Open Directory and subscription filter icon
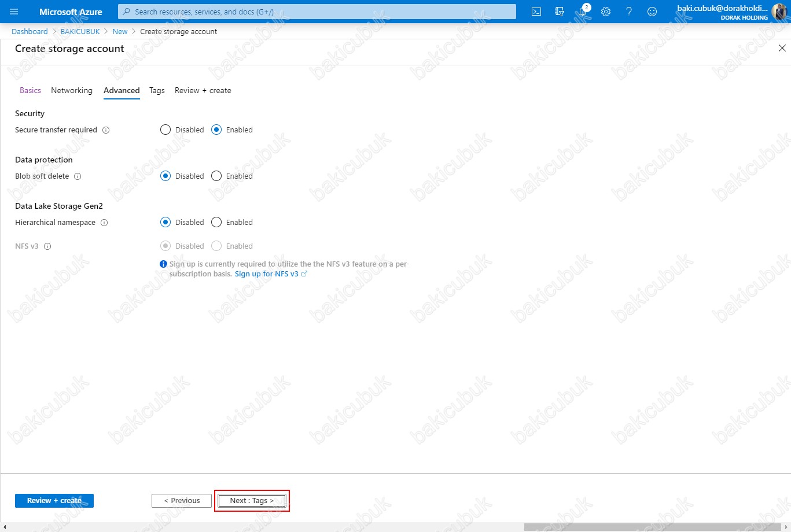The height and width of the screenshot is (532, 791). coord(559,12)
